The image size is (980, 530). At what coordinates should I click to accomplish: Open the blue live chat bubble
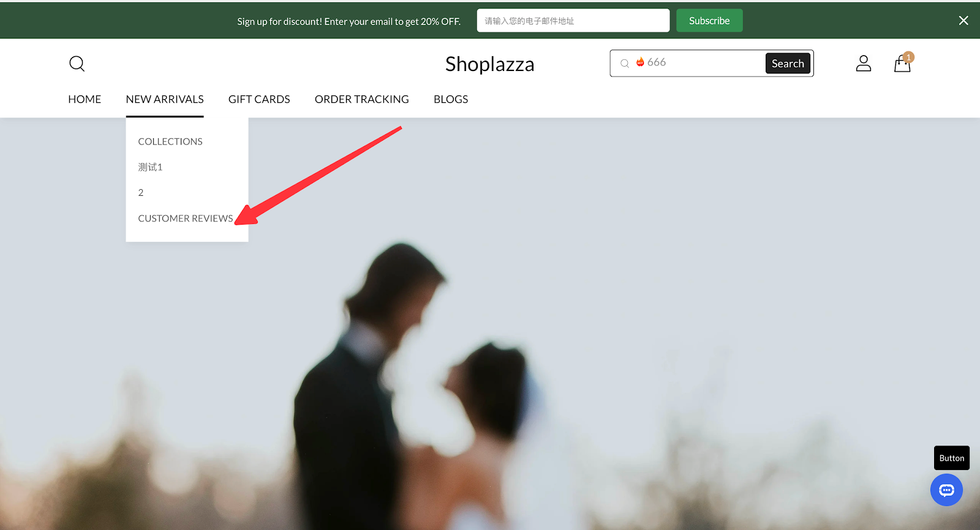[x=946, y=490]
